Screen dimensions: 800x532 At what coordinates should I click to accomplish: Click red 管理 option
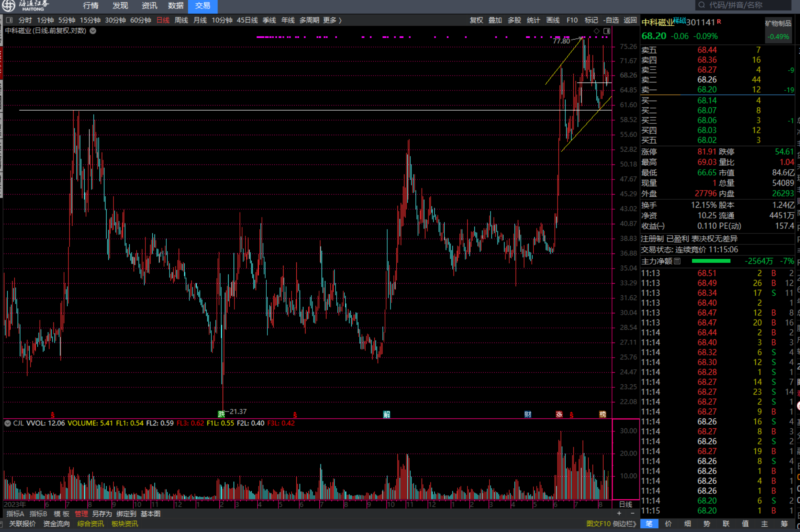pyautogui.click(x=81, y=514)
